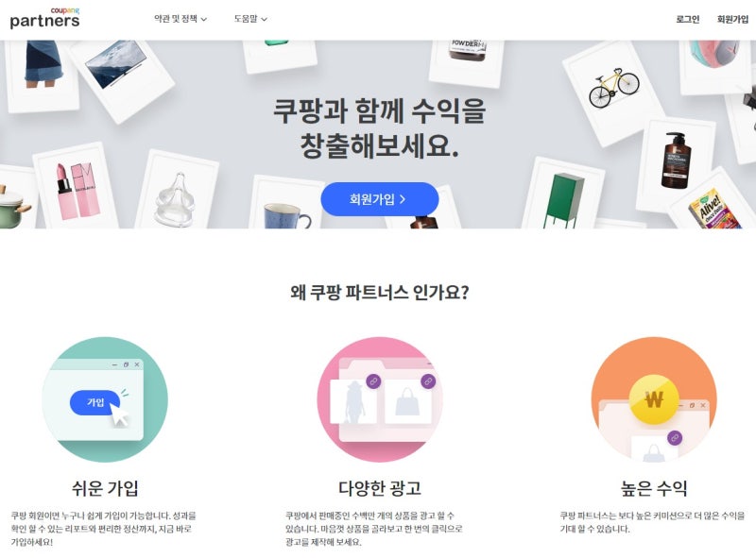Click the baby bottle nipple card
The height and width of the screenshot is (558, 756).
point(177,193)
